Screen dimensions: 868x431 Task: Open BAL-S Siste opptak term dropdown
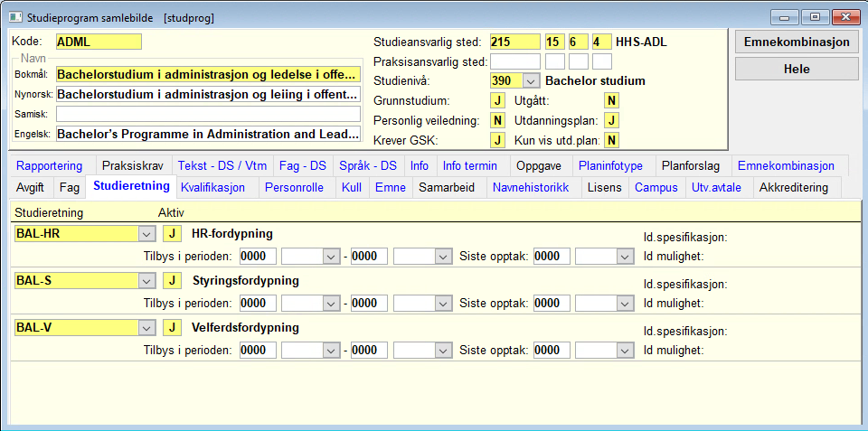coord(625,304)
